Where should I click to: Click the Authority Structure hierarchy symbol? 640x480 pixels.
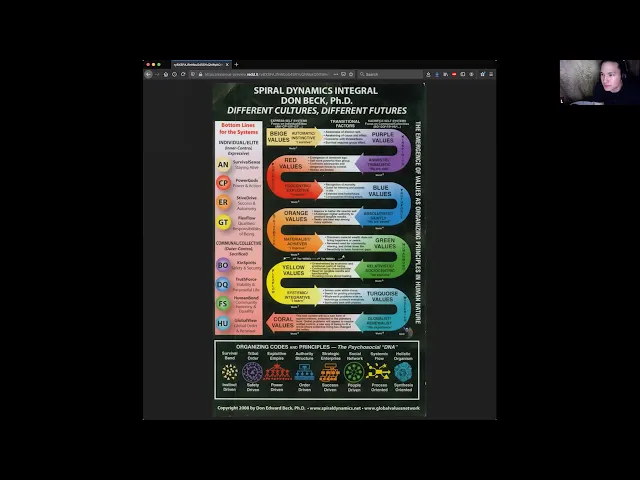point(304,372)
